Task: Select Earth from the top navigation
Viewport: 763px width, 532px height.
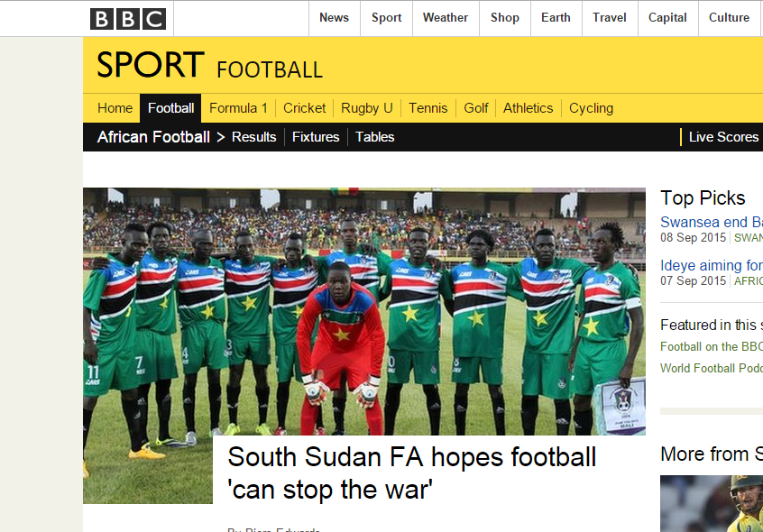Action: pyautogui.click(x=556, y=18)
